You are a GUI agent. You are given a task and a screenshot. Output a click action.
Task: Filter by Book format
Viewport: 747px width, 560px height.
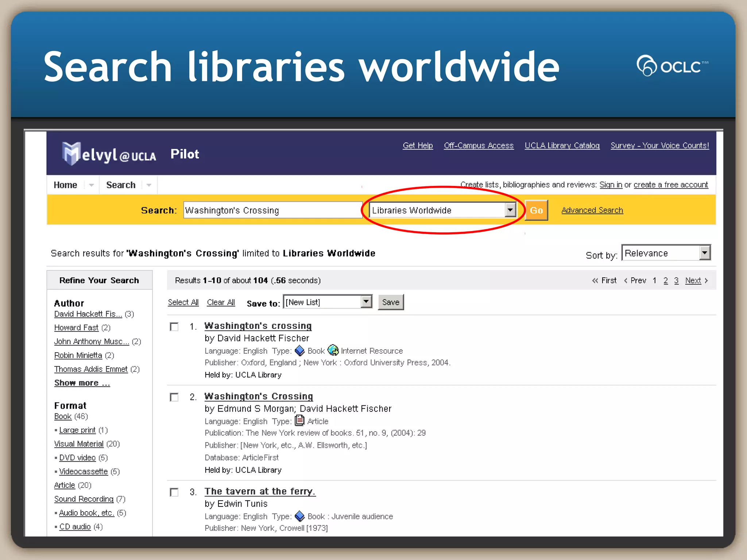coord(63,416)
